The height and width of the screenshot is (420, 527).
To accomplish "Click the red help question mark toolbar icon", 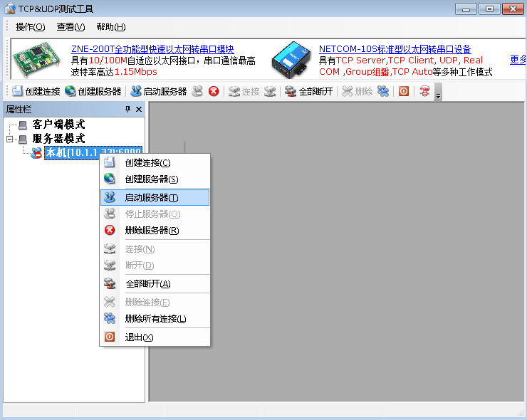I will (424, 91).
